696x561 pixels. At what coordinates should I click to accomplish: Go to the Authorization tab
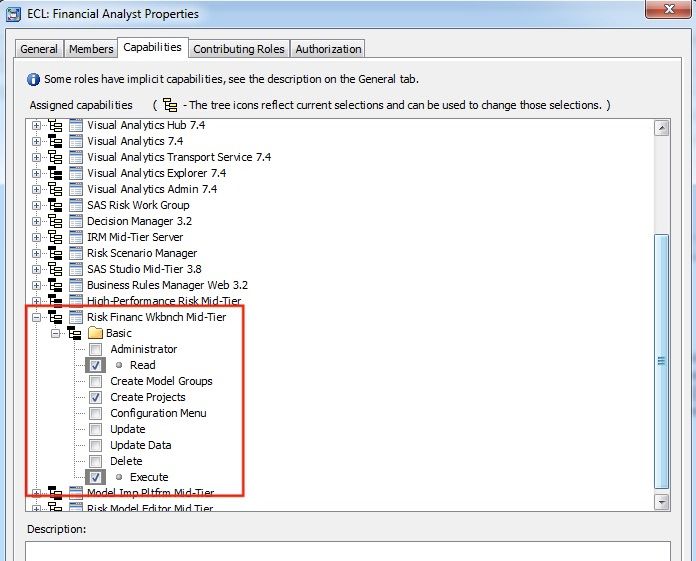[x=328, y=49]
